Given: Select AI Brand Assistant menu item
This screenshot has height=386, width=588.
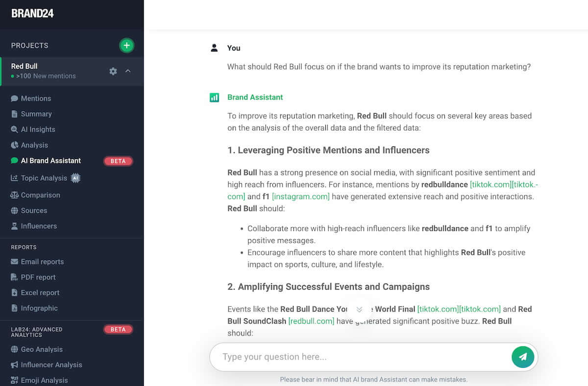Looking at the screenshot, I should pyautogui.click(x=50, y=161).
